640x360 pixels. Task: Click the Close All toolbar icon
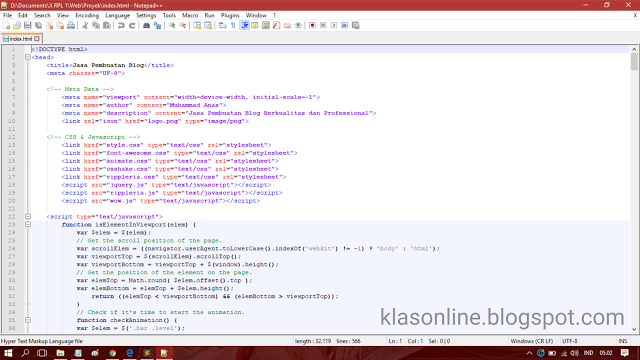pyautogui.click(x=60, y=25)
